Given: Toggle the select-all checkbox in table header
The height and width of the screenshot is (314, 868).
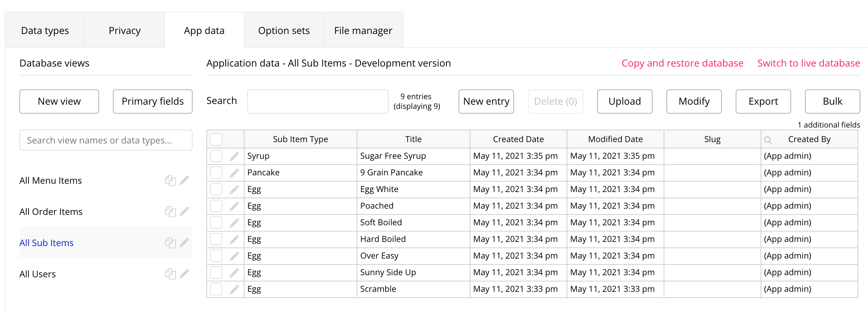Looking at the screenshot, I should pos(216,139).
